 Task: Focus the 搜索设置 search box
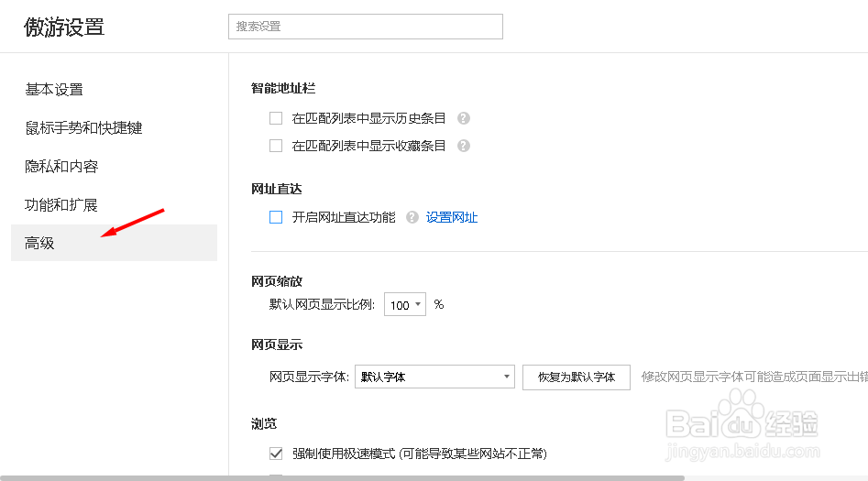pyautogui.click(x=365, y=27)
